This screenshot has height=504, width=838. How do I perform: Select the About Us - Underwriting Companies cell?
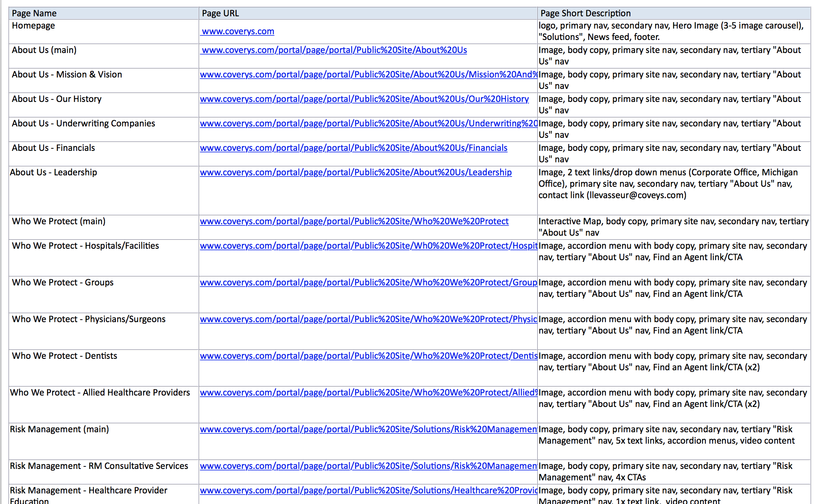coord(104,129)
